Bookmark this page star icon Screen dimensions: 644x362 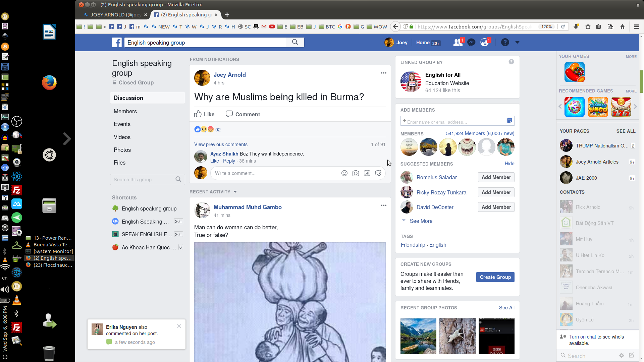[x=588, y=26]
